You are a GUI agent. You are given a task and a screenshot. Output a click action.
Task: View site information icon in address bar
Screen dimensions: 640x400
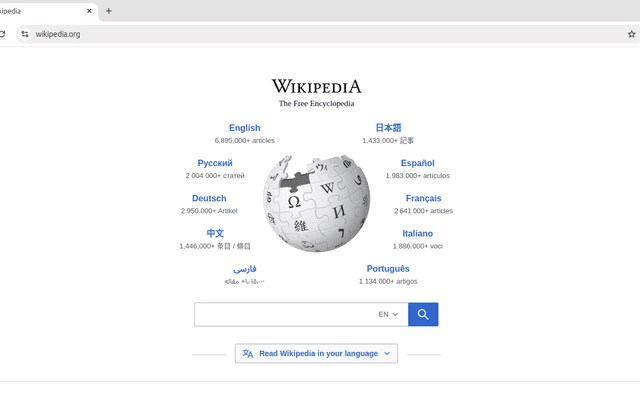(25, 34)
